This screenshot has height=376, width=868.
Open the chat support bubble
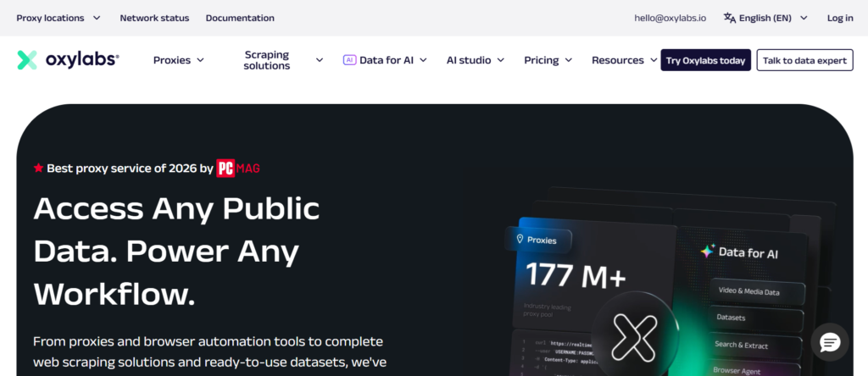830,343
